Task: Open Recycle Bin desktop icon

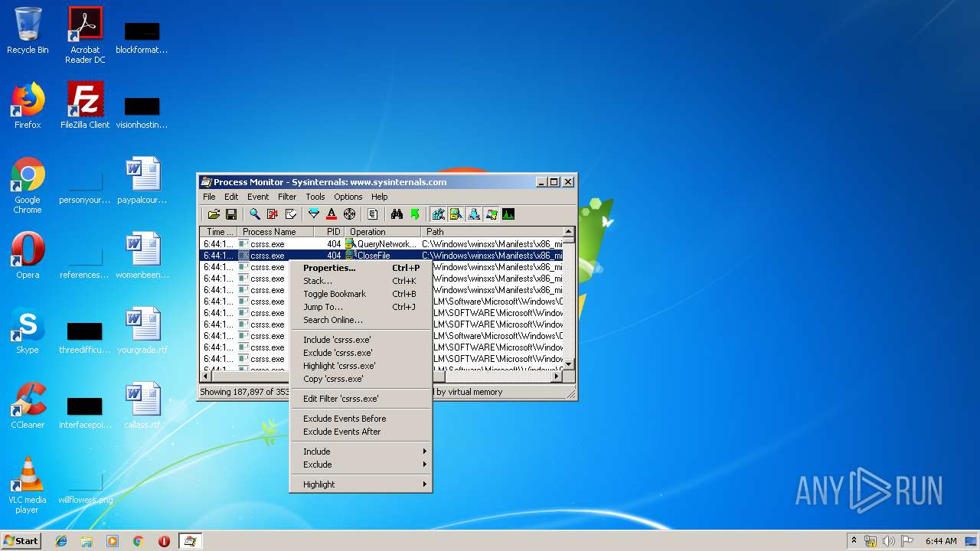Action: point(28,31)
